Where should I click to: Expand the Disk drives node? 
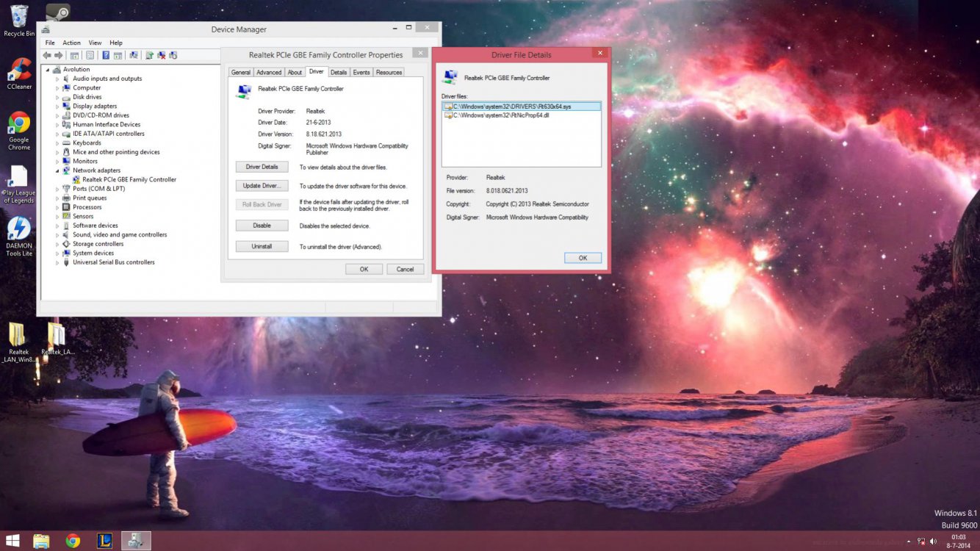pos(57,97)
